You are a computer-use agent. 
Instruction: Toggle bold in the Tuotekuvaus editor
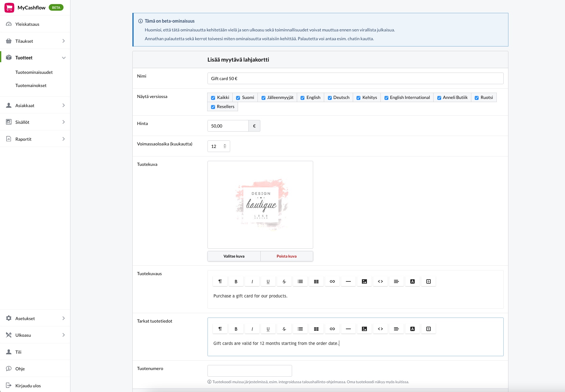pyautogui.click(x=236, y=281)
